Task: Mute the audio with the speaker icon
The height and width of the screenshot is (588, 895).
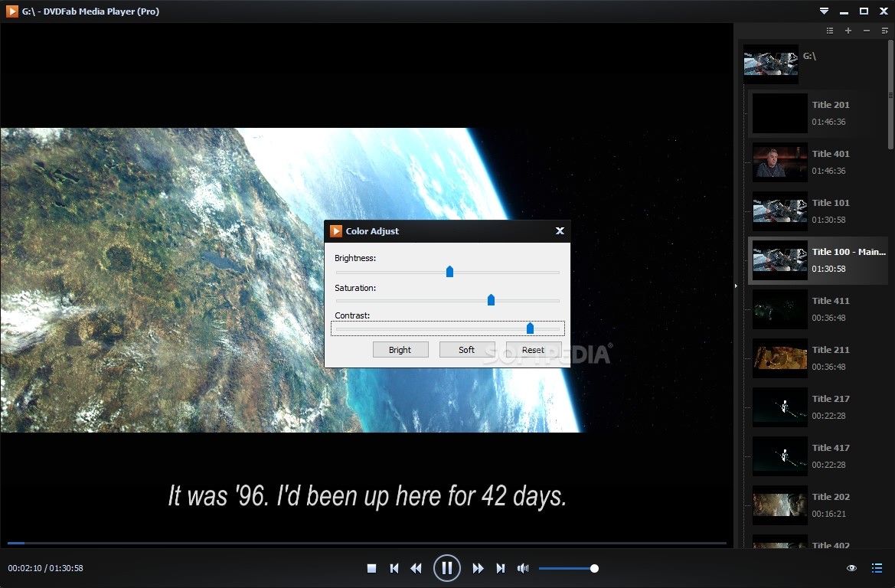Action: pos(523,568)
